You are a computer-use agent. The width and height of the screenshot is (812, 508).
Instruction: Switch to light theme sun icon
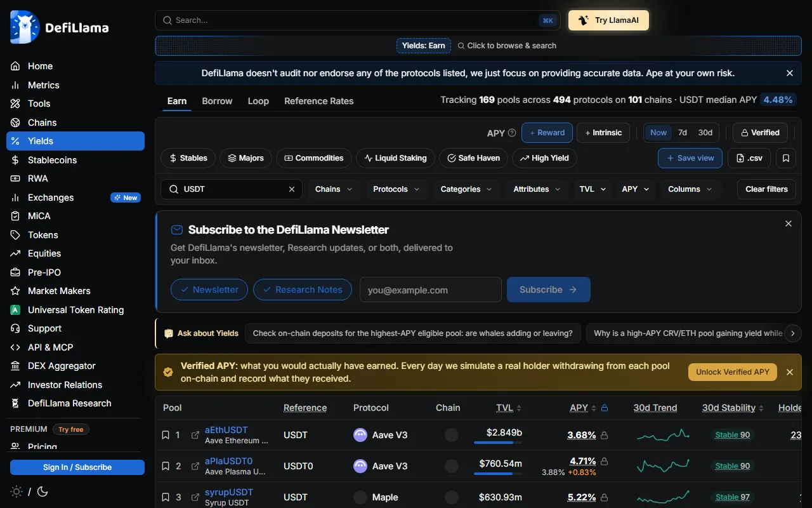pos(16,491)
